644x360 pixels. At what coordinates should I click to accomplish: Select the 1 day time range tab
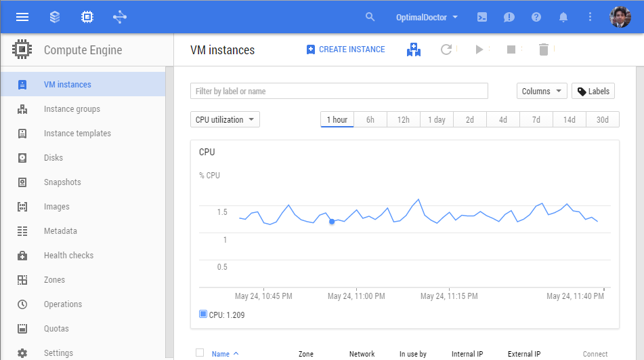coord(437,119)
